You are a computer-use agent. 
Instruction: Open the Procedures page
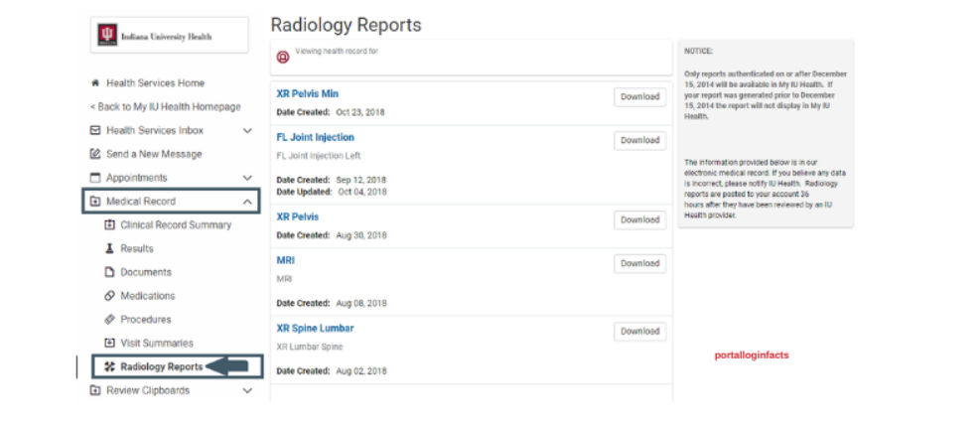click(146, 319)
